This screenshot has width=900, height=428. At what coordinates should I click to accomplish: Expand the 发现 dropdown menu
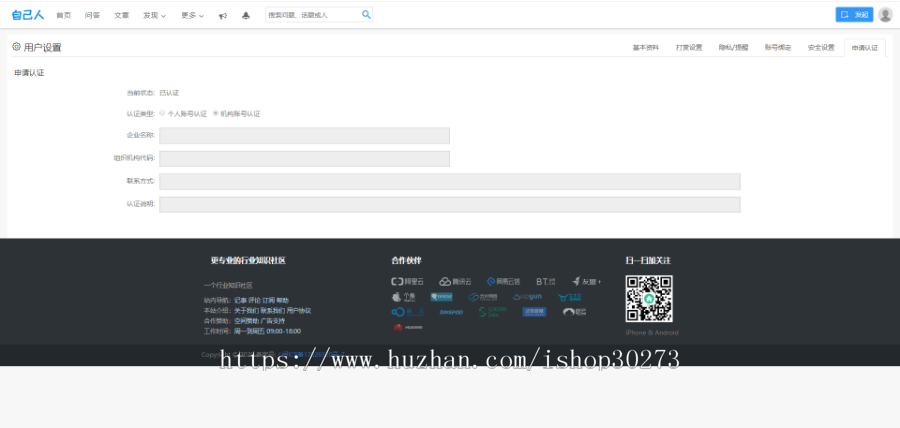(154, 15)
